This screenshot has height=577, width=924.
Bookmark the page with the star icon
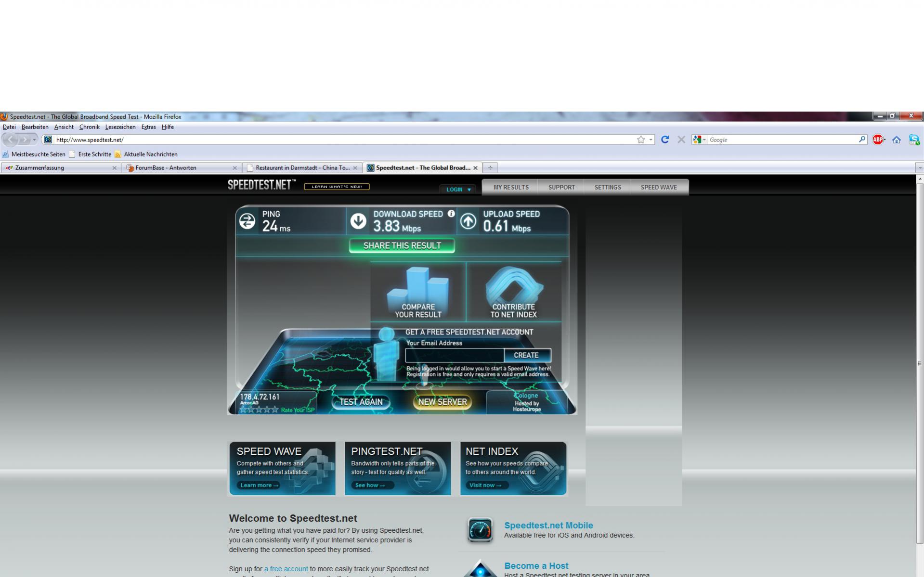(640, 140)
